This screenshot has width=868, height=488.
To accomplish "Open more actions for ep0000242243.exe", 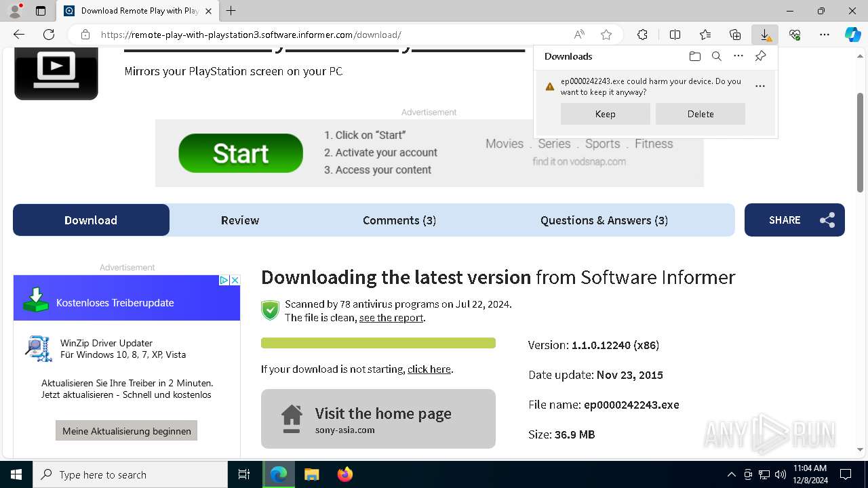I will pos(760,86).
